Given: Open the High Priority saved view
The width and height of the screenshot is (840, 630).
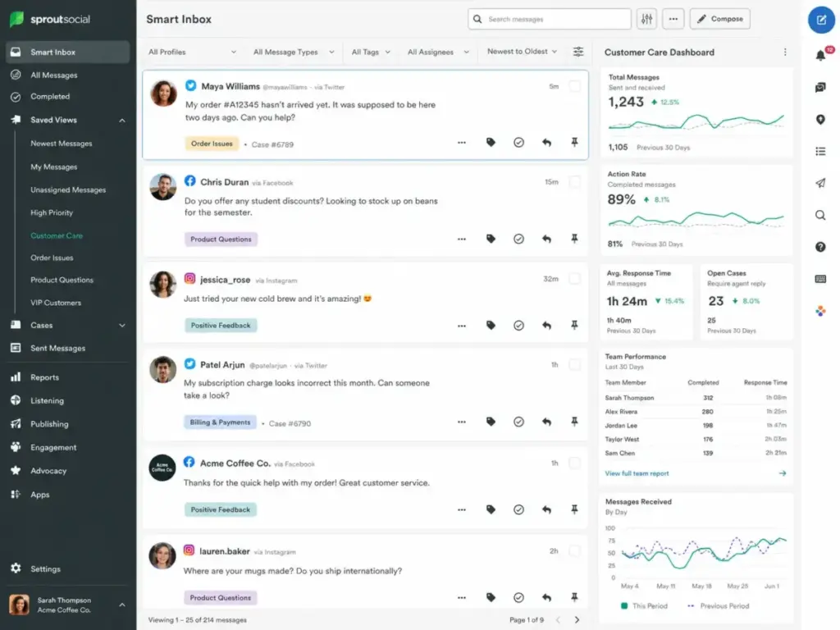Looking at the screenshot, I should click(52, 212).
